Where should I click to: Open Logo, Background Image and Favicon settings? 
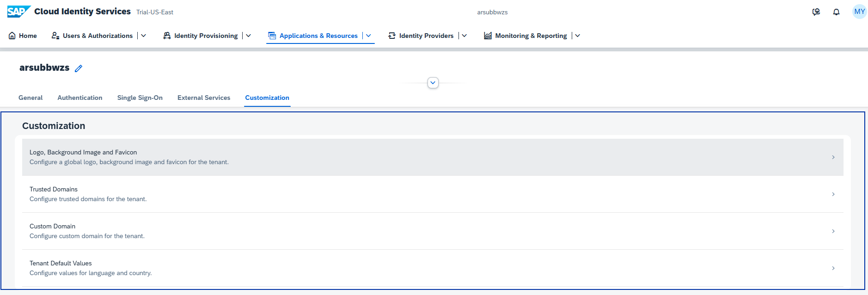click(x=433, y=157)
